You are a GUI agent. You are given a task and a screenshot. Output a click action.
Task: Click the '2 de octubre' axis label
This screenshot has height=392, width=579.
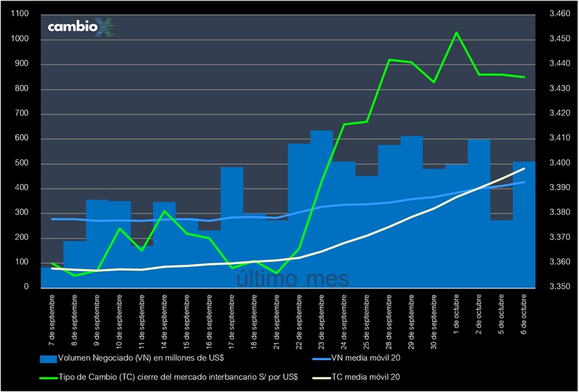click(479, 314)
